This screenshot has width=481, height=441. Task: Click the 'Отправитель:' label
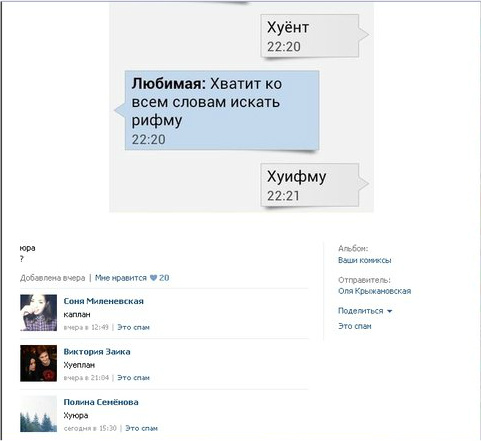point(364,280)
